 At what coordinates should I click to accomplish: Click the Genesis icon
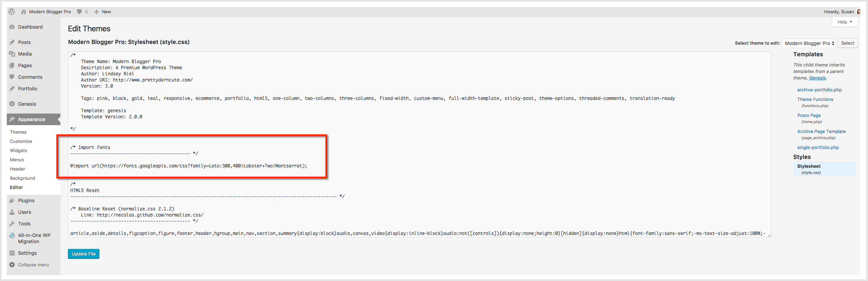coord(12,104)
